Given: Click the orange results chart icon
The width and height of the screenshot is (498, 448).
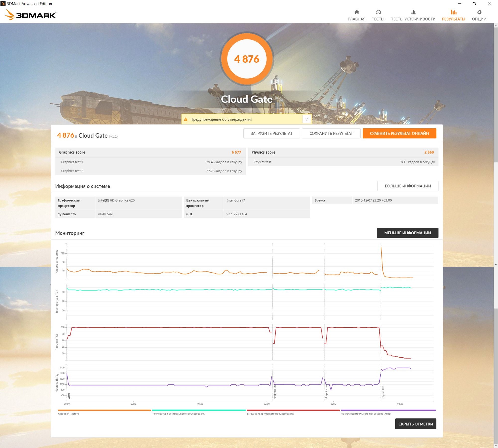Looking at the screenshot, I should (453, 12).
